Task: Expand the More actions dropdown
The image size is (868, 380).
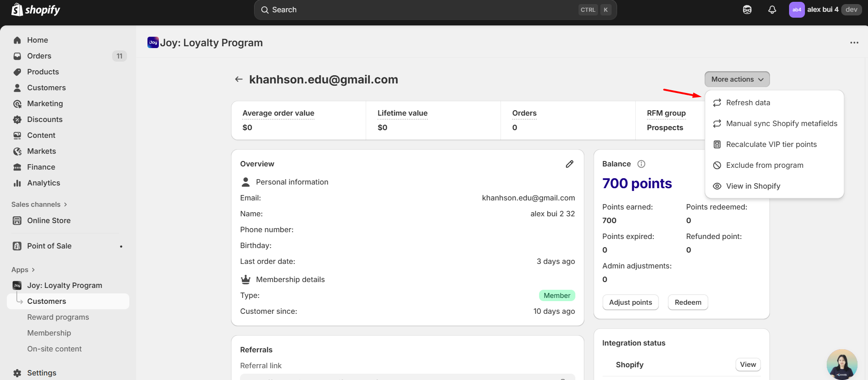Action: (737, 79)
